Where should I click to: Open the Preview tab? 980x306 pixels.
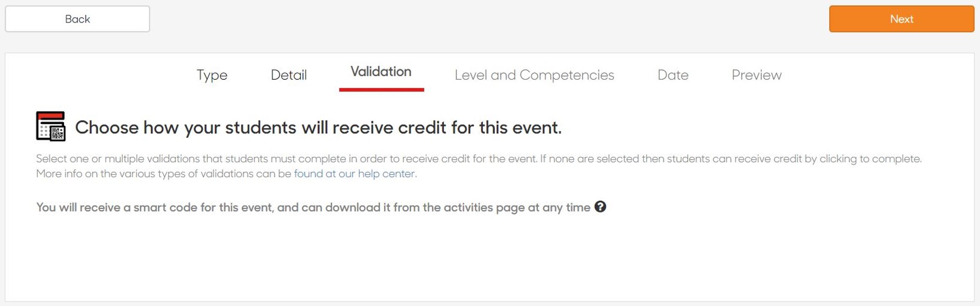[x=756, y=75]
